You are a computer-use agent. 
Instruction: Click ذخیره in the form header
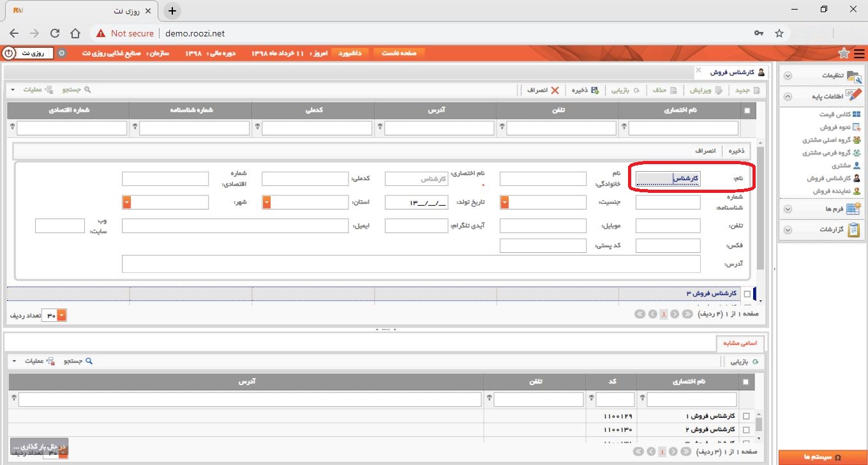tap(737, 151)
